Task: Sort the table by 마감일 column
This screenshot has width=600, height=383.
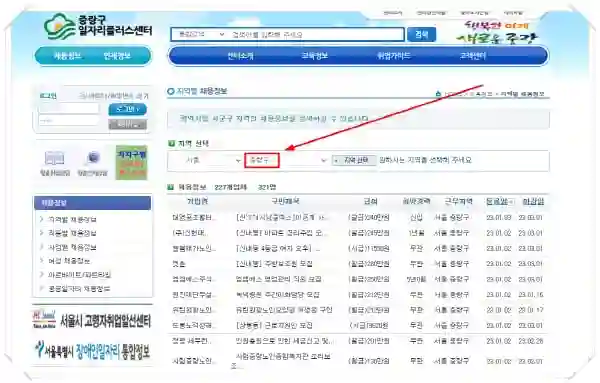Action: pos(533,202)
